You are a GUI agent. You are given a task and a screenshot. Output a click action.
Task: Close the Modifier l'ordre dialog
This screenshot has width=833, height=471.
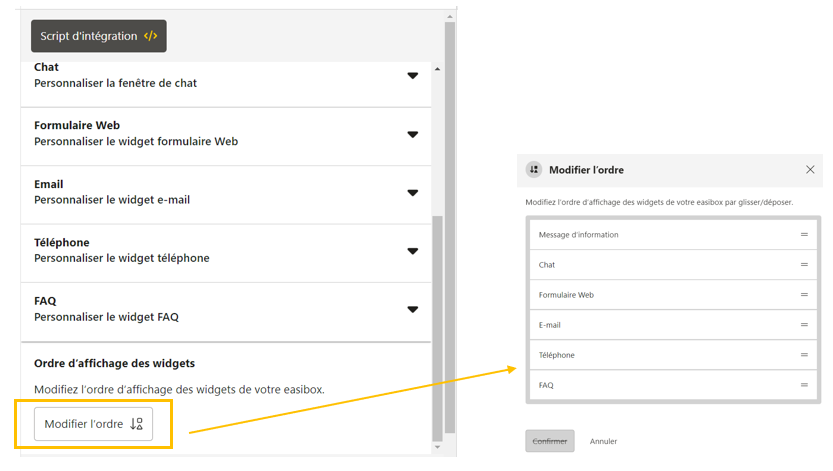pyautogui.click(x=810, y=170)
